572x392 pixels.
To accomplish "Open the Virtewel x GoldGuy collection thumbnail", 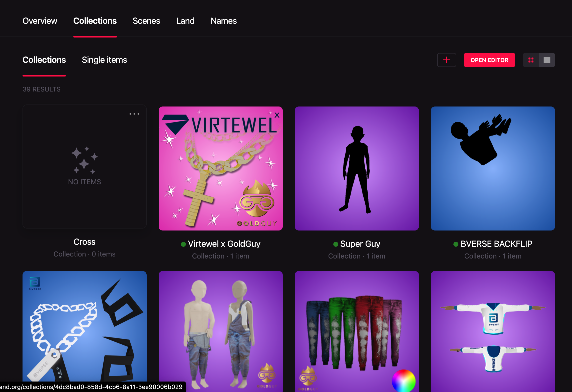I will (220, 168).
